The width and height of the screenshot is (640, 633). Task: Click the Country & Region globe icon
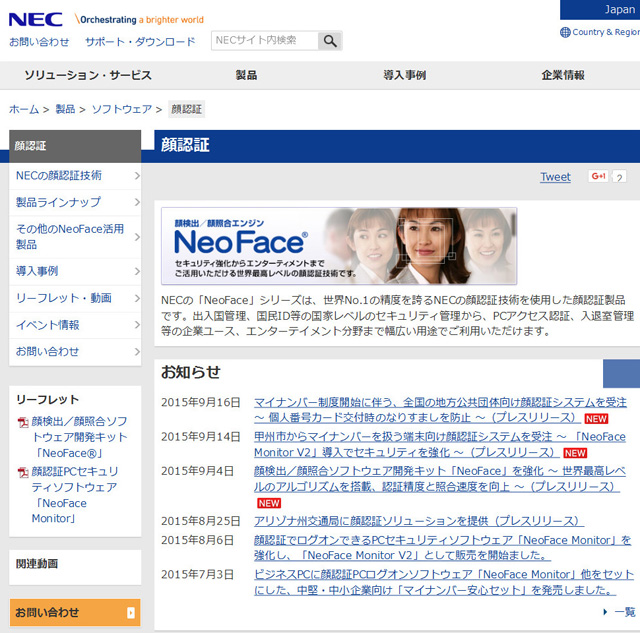(x=565, y=32)
